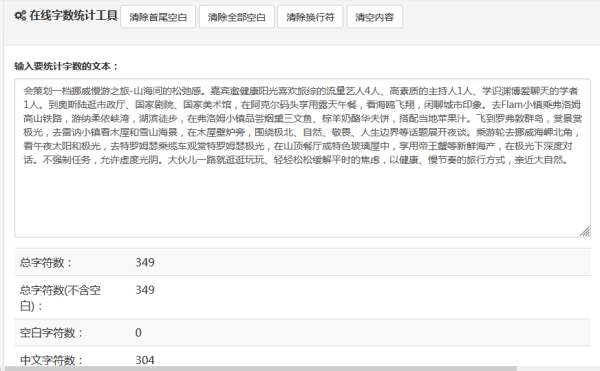Click the 清空内容 button
Screen dimensions: 600x371
click(x=375, y=17)
